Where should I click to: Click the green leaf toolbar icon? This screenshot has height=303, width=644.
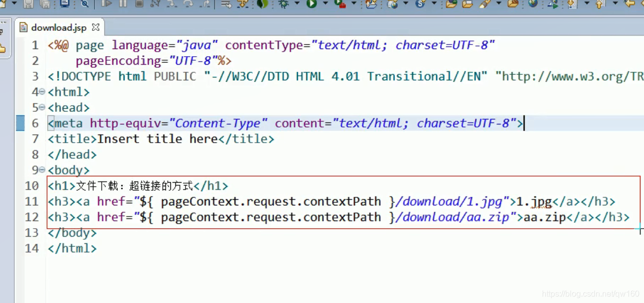tap(262, 4)
